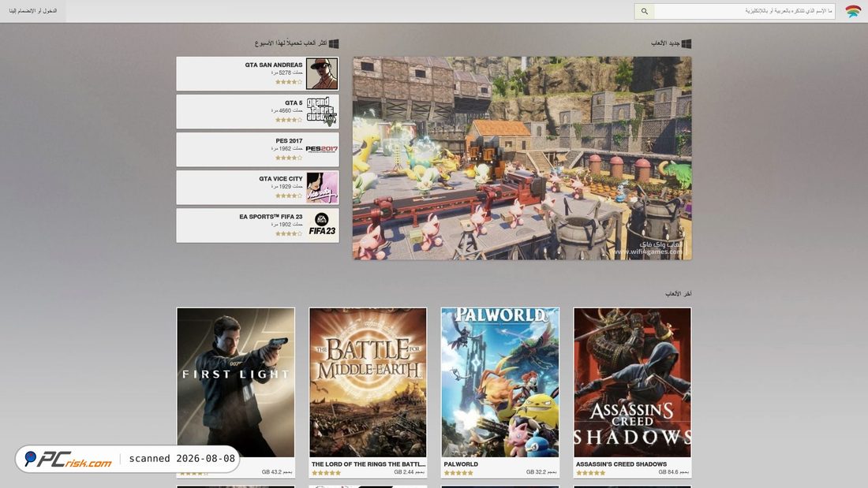Image resolution: width=868 pixels, height=488 pixels.
Task: Click the GB 32.2 size label
Action: click(541, 472)
